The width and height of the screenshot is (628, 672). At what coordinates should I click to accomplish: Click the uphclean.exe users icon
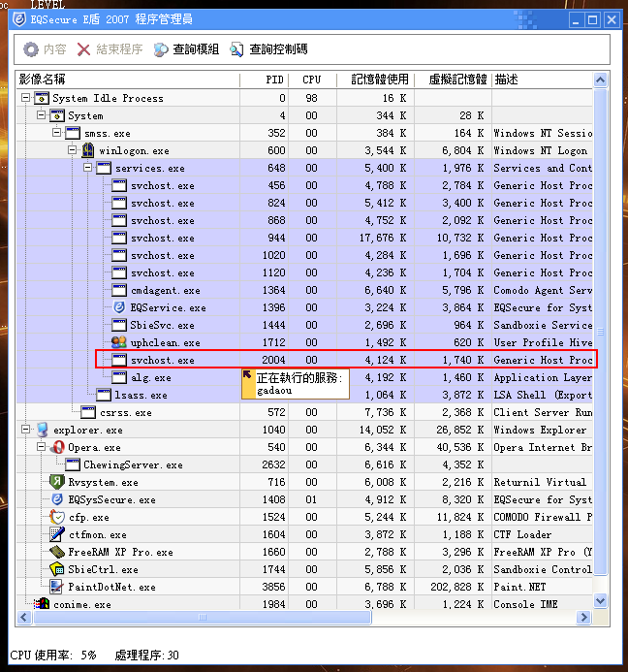pos(118,342)
